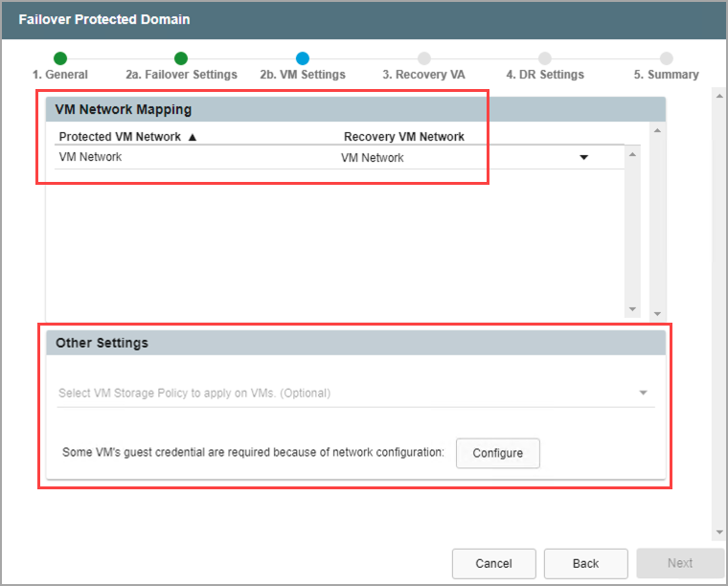Screen dimensions: 728x586
Task: Click sort arrow beside Protected VM Network
Action: [x=192, y=137]
